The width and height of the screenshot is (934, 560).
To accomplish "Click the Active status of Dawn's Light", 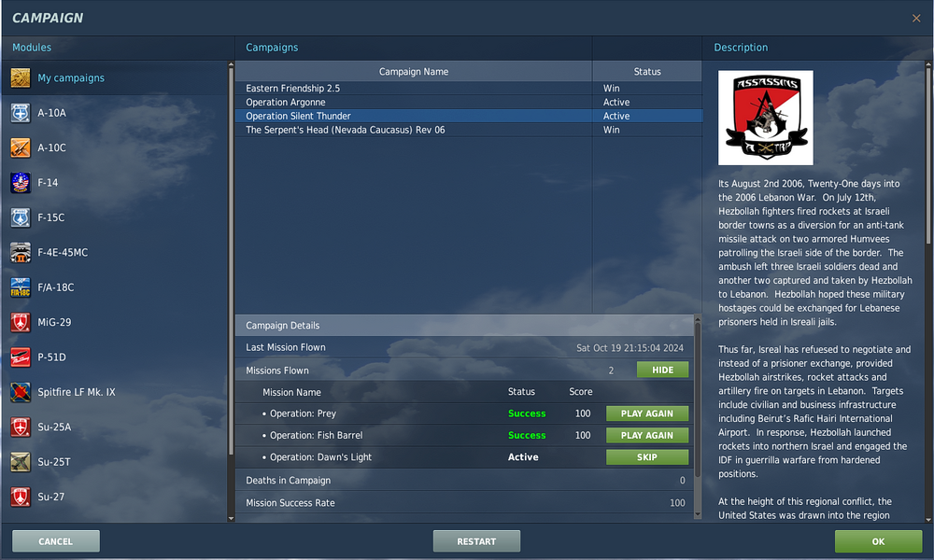I will pos(523,457).
